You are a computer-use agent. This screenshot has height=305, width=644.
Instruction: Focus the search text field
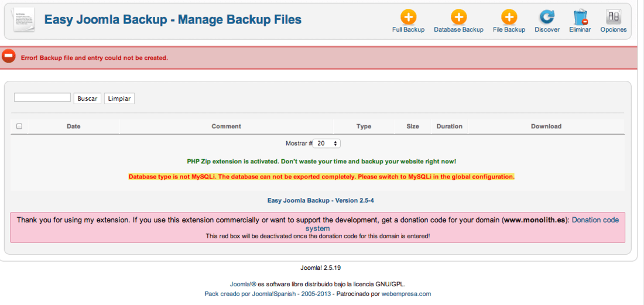[42, 98]
